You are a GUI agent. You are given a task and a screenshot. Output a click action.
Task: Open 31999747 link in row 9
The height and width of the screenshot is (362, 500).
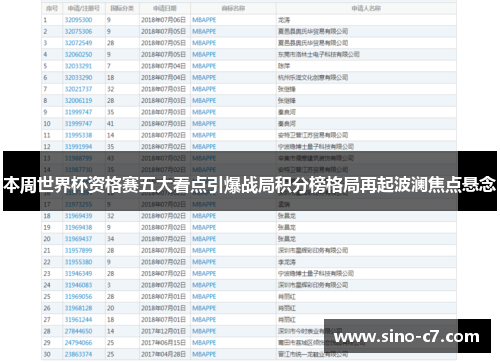(x=78, y=112)
